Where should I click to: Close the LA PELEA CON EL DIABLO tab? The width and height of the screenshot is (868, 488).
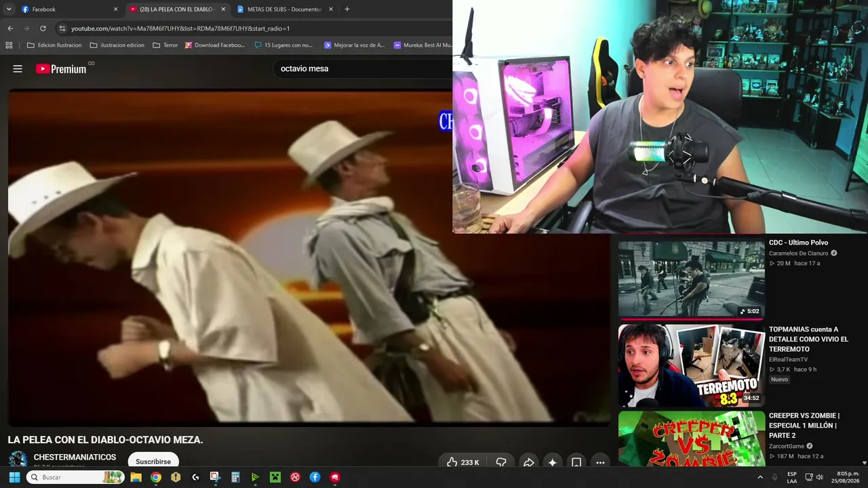coord(223,9)
